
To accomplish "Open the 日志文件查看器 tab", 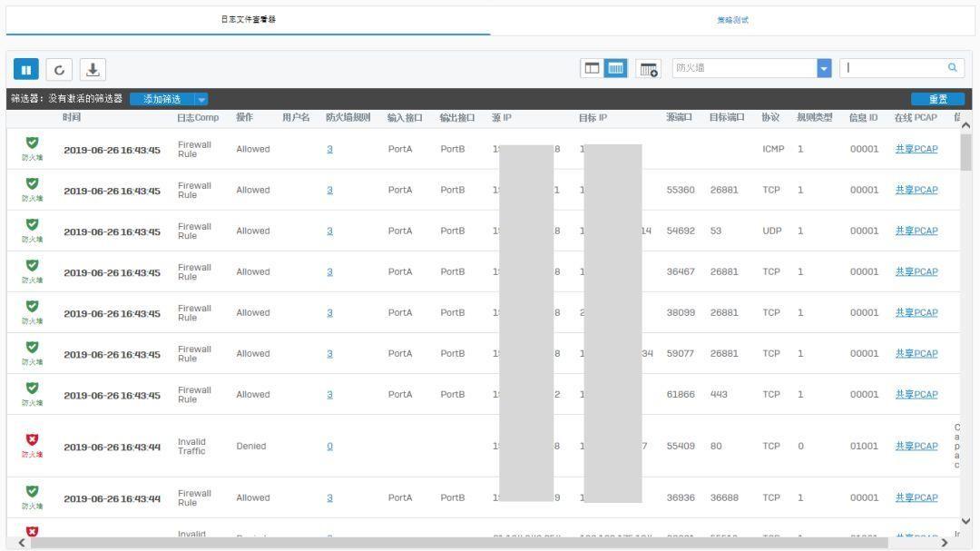I will (x=248, y=19).
